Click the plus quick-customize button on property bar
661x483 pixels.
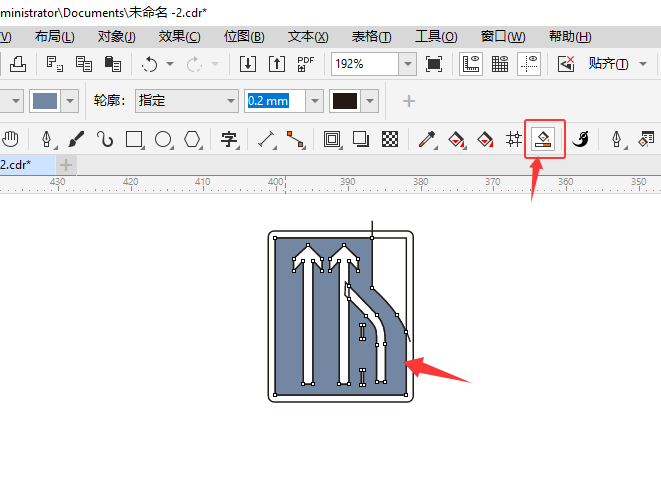click(x=408, y=101)
